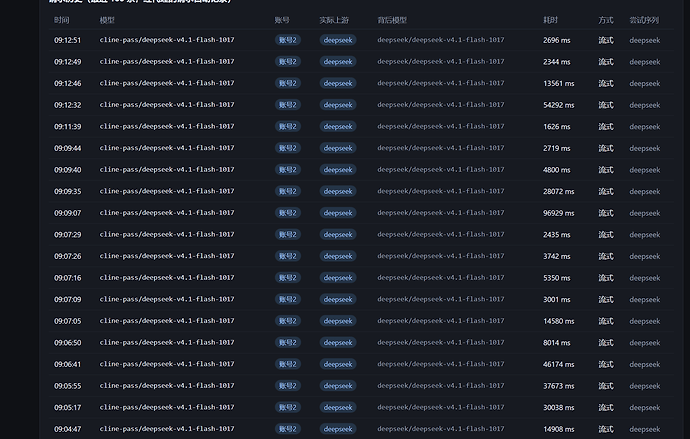The image size is (690, 439).
Task: Select the 时间 column header
Action: [62, 20]
